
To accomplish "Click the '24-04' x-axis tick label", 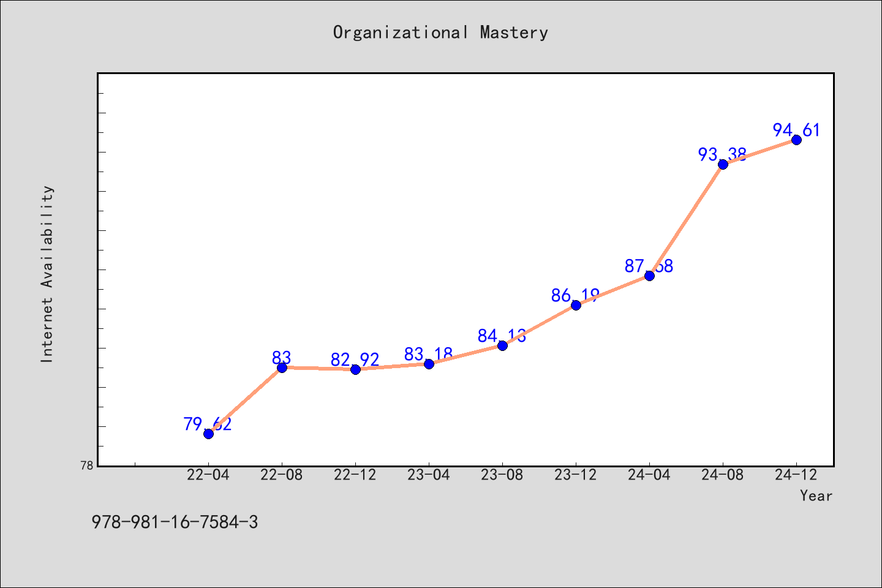I will (649, 475).
